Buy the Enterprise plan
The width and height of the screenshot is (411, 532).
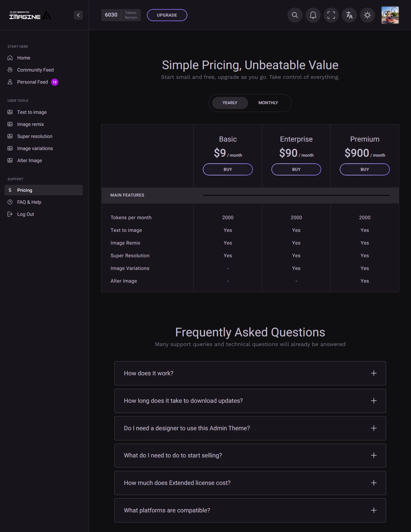296,169
